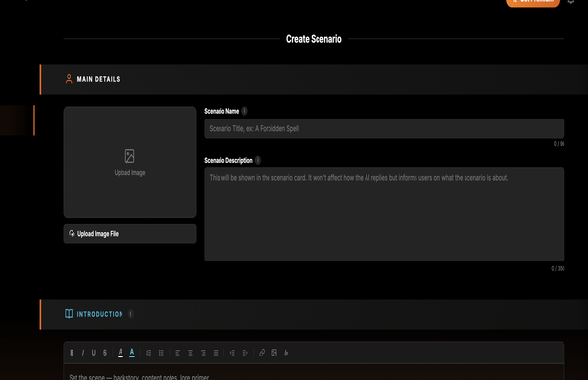Click the MAIN DETAILS section header text
588x380 pixels.
pos(98,79)
